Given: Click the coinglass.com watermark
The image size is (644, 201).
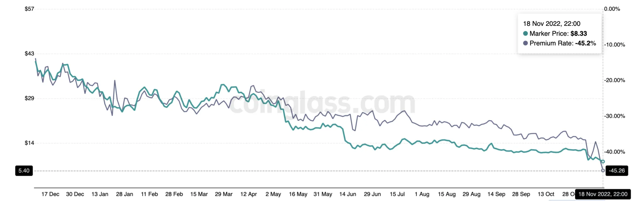Looking at the screenshot, I should (x=322, y=102).
